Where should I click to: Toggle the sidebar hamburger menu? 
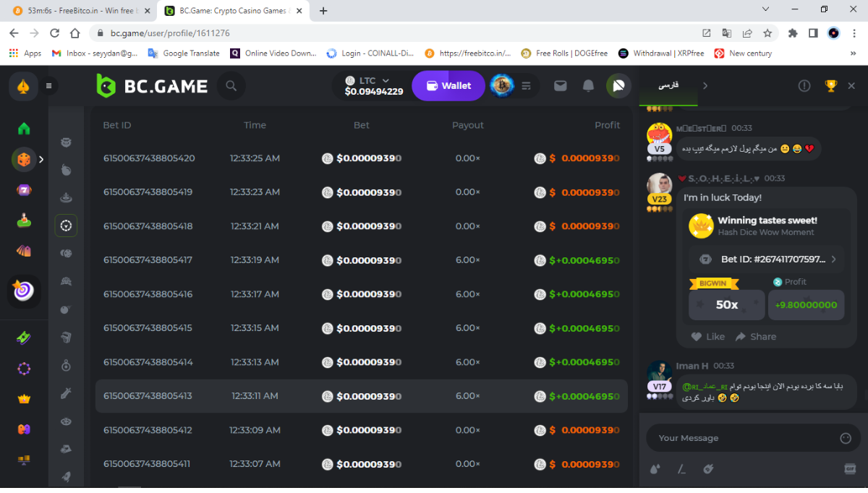coord(49,86)
